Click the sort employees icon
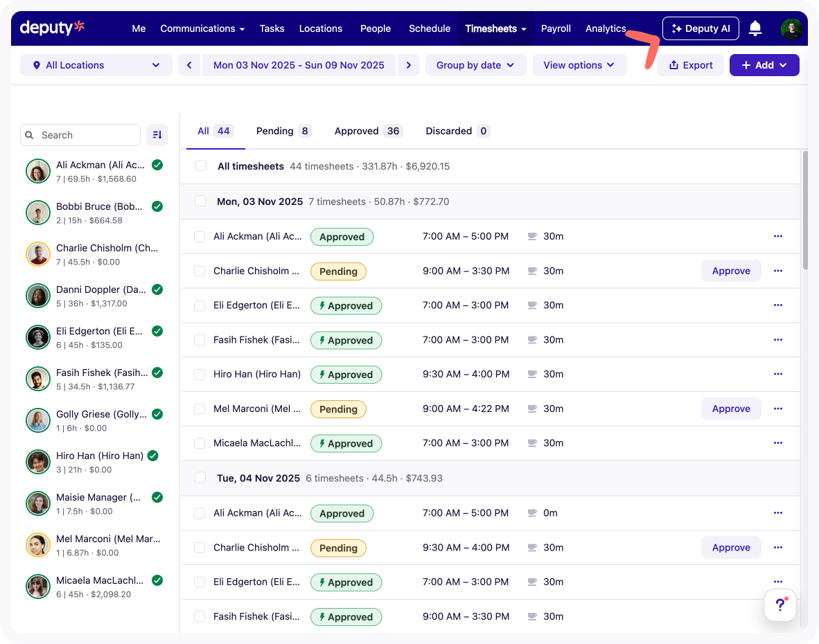819x644 pixels. point(157,135)
